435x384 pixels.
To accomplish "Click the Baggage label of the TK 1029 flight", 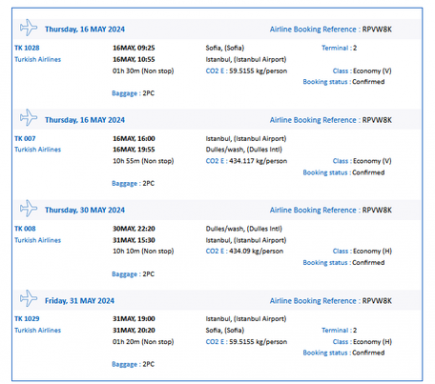I will 124,364.
